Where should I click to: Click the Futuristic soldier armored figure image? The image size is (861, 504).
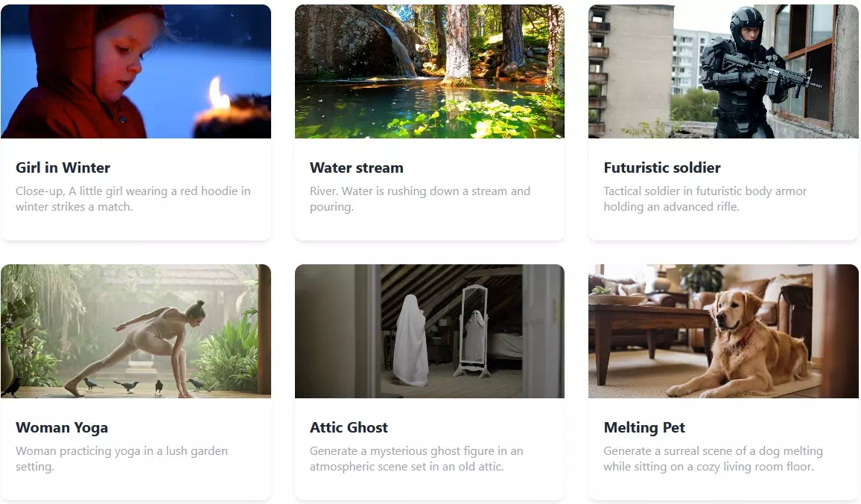(x=723, y=71)
